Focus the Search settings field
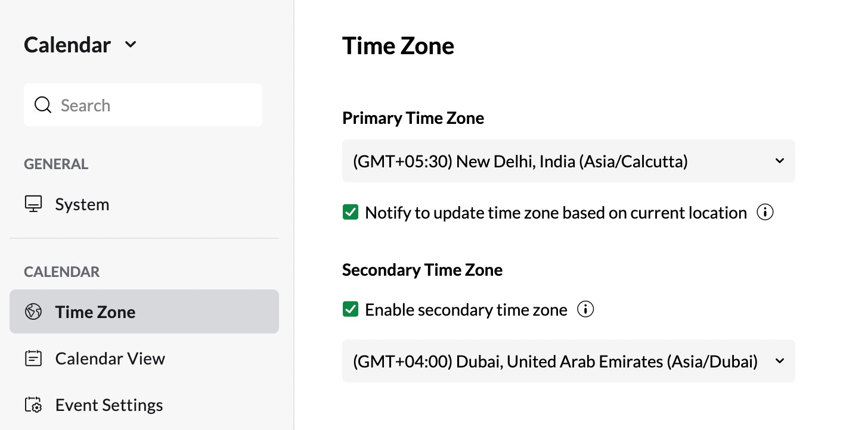The width and height of the screenshot is (868, 430). (x=155, y=105)
